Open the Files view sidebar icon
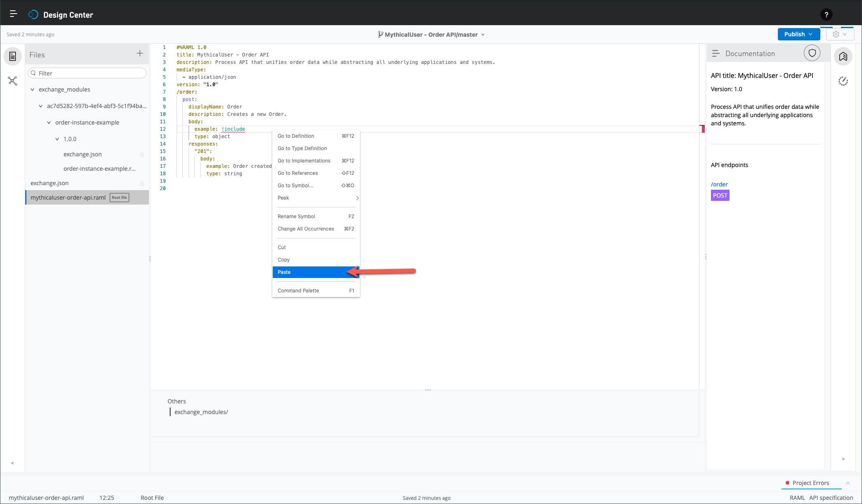The width and height of the screenshot is (862, 504). (13, 56)
